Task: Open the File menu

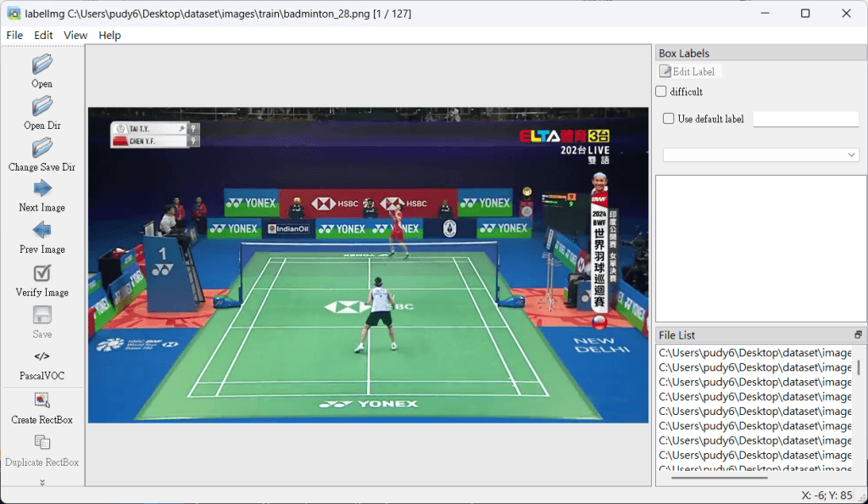Action: tap(14, 35)
